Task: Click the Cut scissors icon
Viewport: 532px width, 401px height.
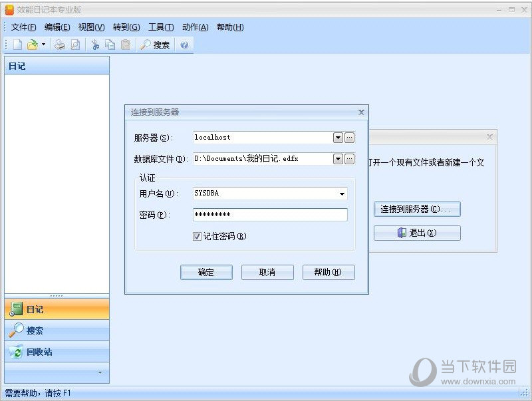Action: pyautogui.click(x=95, y=45)
